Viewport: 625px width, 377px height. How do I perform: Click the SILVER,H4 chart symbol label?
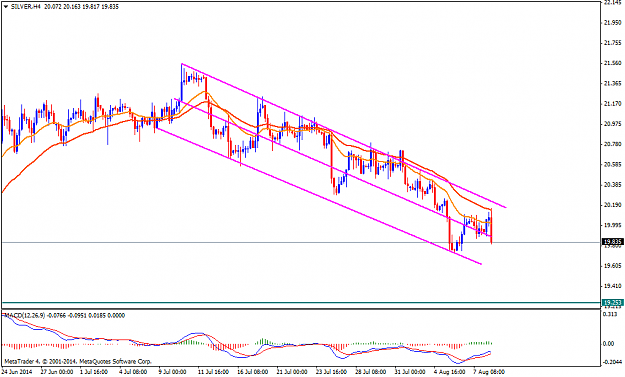coord(25,7)
